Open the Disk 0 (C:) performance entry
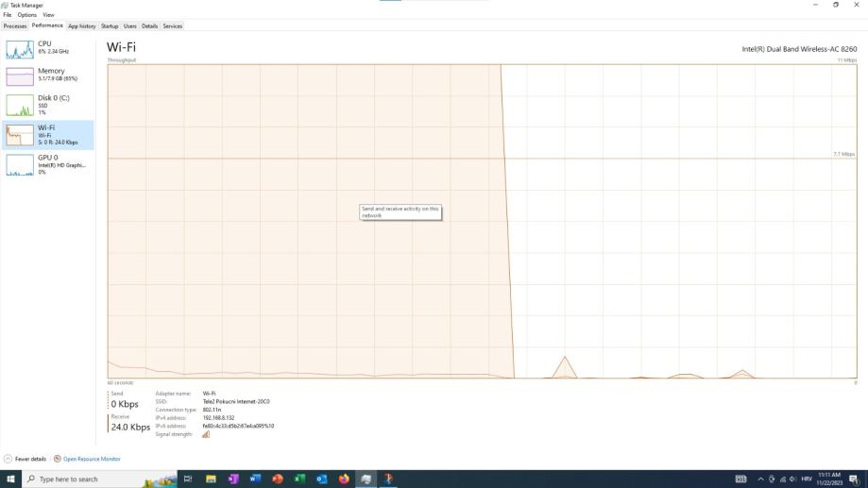868x488 pixels. point(47,105)
